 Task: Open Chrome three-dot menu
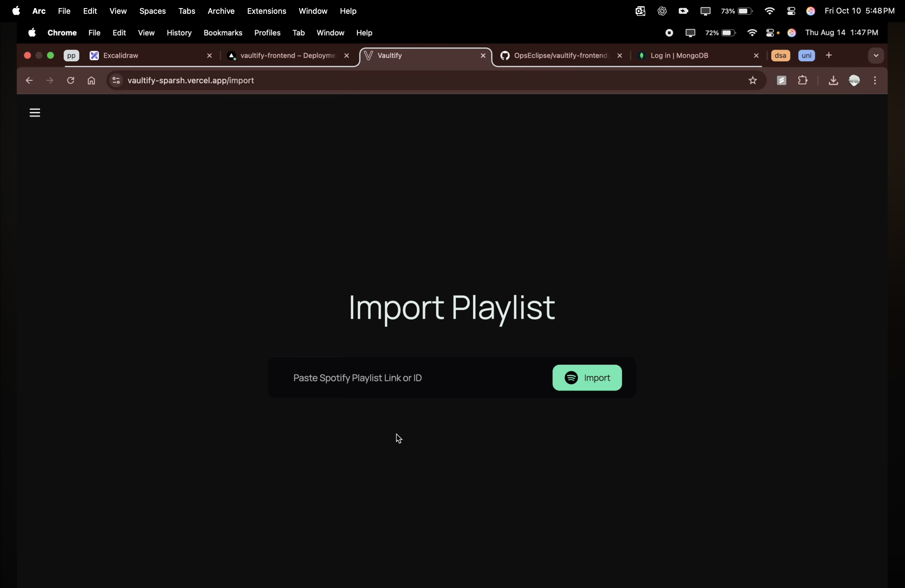coord(875,81)
